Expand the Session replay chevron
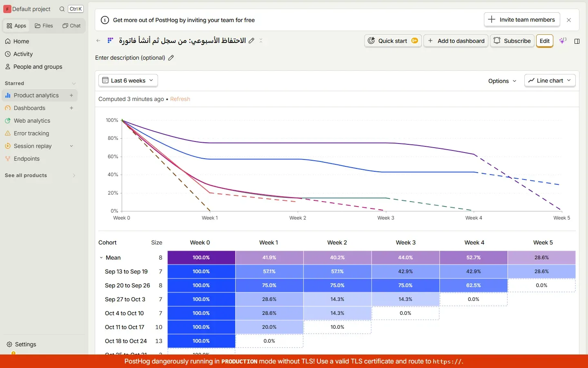 [x=71, y=146]
